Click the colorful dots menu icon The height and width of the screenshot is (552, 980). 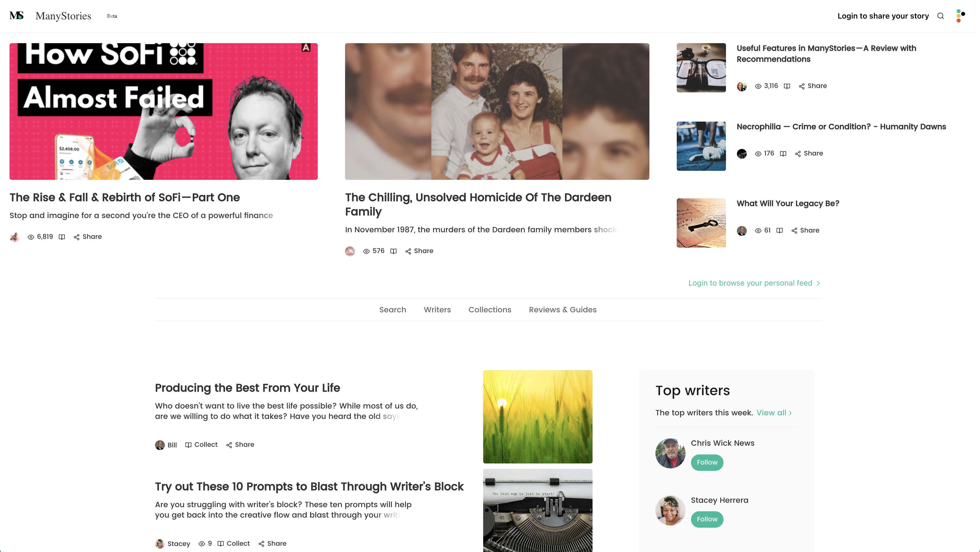(960, 16)
